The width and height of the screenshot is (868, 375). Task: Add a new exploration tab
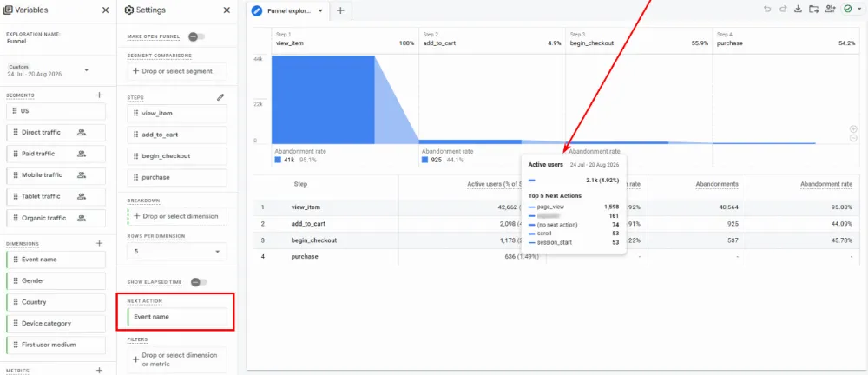[340, 10]
